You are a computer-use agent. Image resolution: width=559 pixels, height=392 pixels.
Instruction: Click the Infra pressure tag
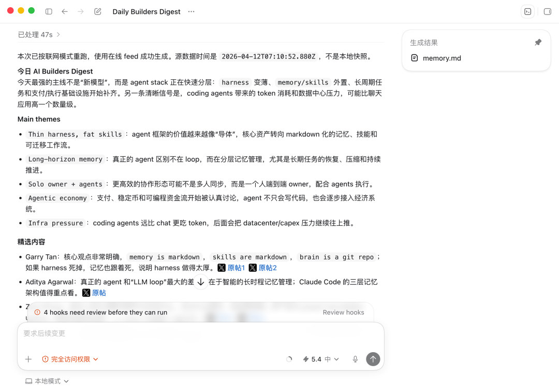[55, 223]
